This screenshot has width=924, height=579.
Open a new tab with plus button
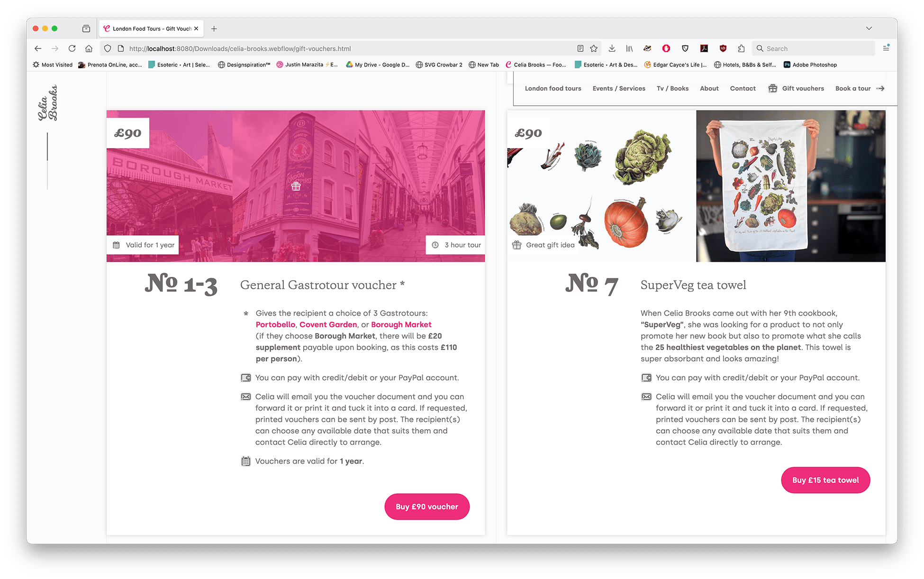214,28
